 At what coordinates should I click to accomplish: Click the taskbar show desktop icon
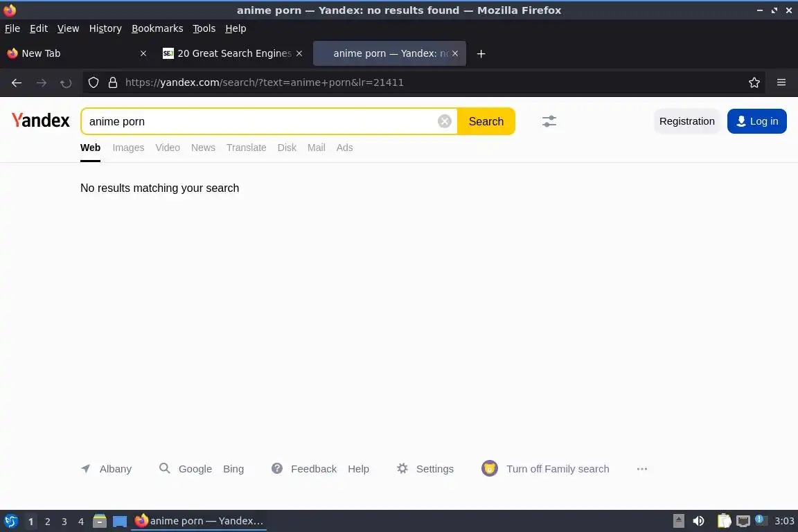[120, 522]
